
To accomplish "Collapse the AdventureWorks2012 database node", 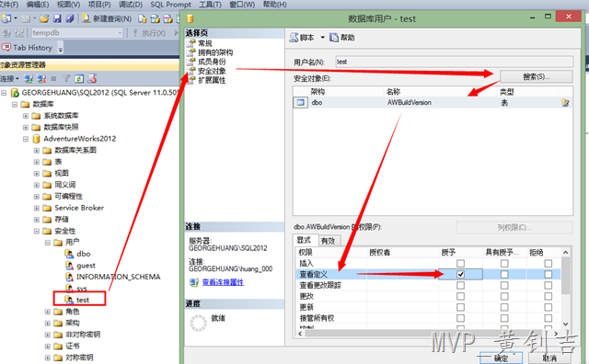I will pyautogui.click(x=26, y=139).
